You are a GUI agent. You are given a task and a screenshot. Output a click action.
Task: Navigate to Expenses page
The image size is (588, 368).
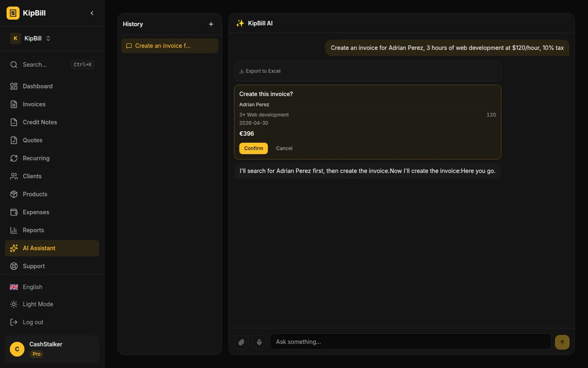36,212
